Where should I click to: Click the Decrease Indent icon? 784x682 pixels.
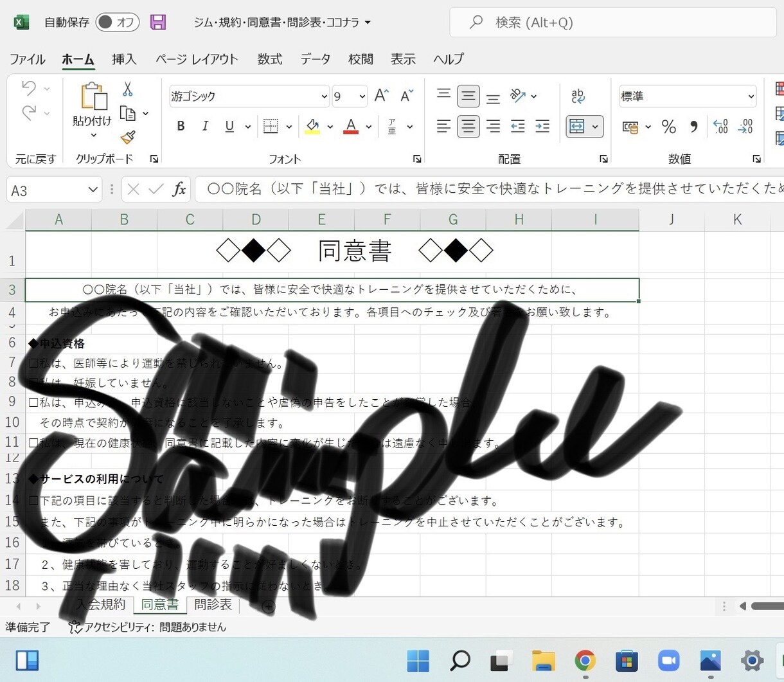pos(518,126)
